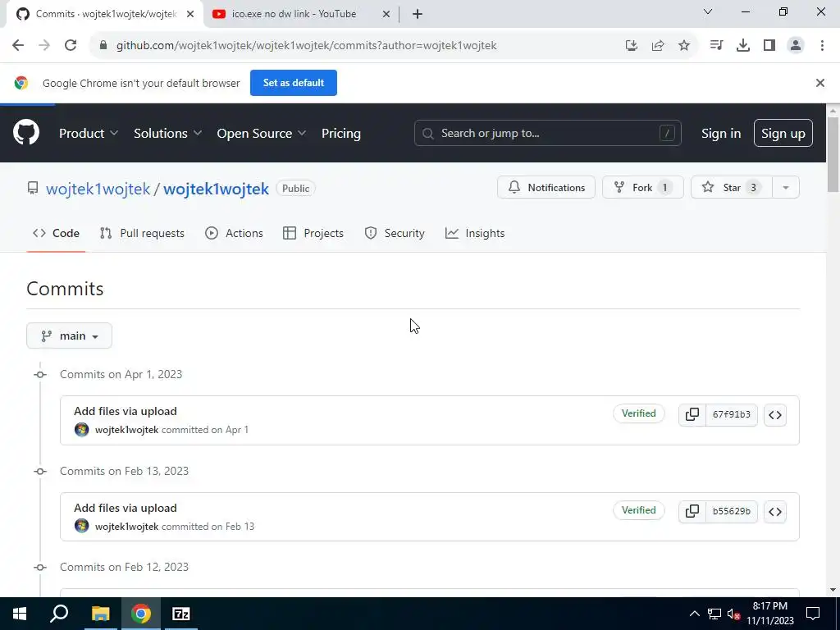Click GitHub search or jump to field
Image resolution: width=840 pixels, height=630 pixels.
coord(547,134)
